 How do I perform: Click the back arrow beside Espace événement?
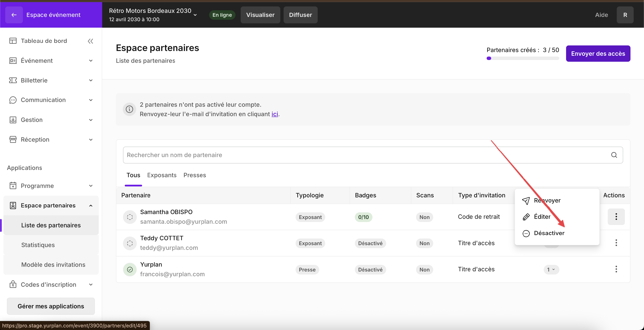pos(14,15)
